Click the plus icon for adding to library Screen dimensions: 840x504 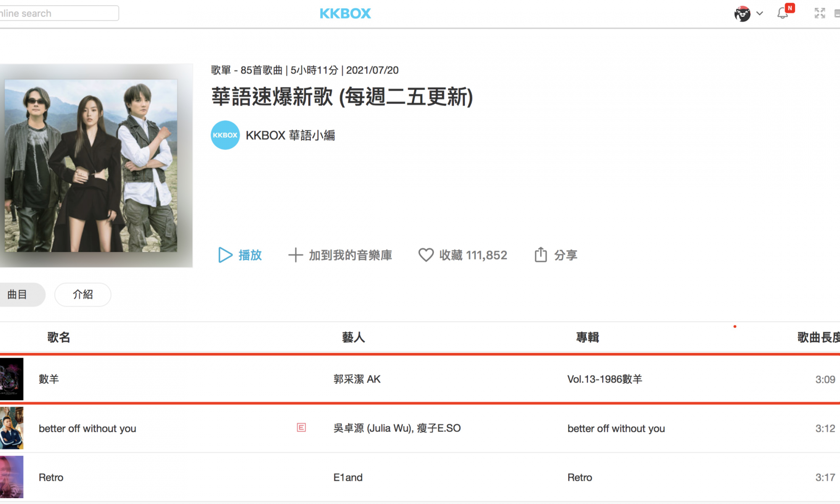pos(295,255)
